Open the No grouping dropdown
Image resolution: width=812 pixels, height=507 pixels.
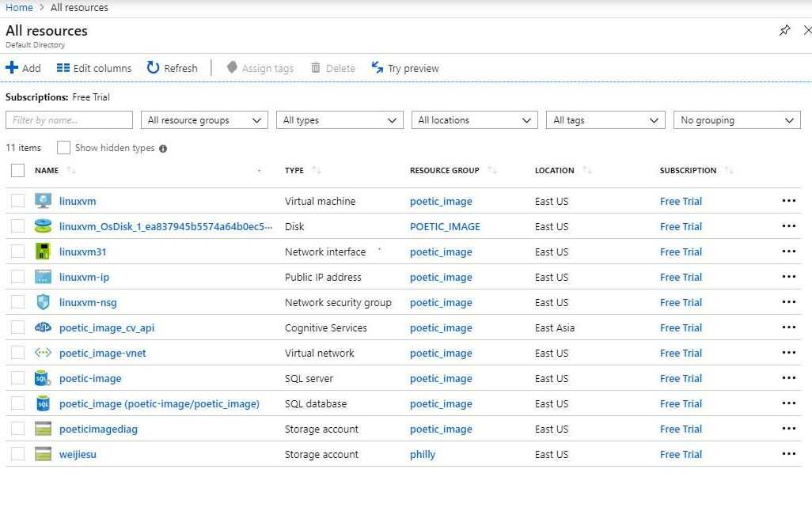point(737,120)
